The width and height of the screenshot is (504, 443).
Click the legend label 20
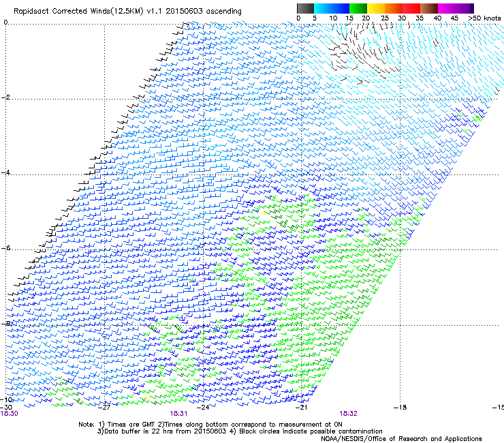click(366, 18)
